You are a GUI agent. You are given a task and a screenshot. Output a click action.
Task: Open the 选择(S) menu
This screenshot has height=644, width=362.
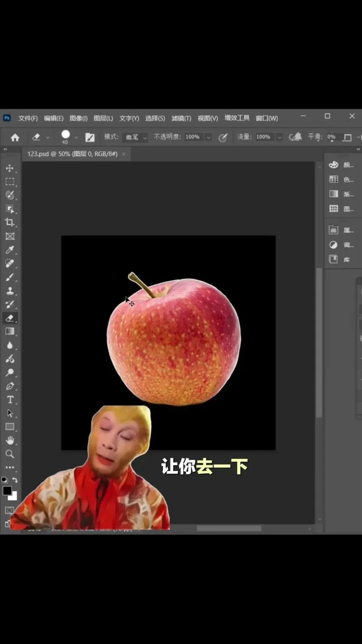(x=155, y=118)
